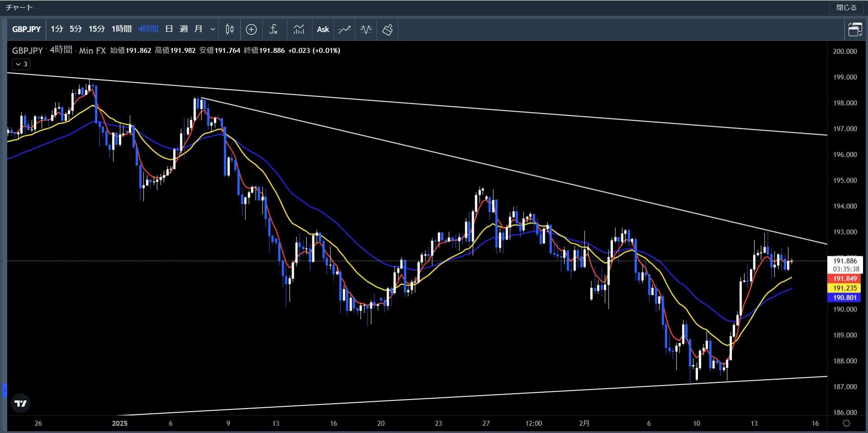This screenshot has height=433, width=868.
Task: Switch to the 15分 timeframe
Action: point(97,29)
